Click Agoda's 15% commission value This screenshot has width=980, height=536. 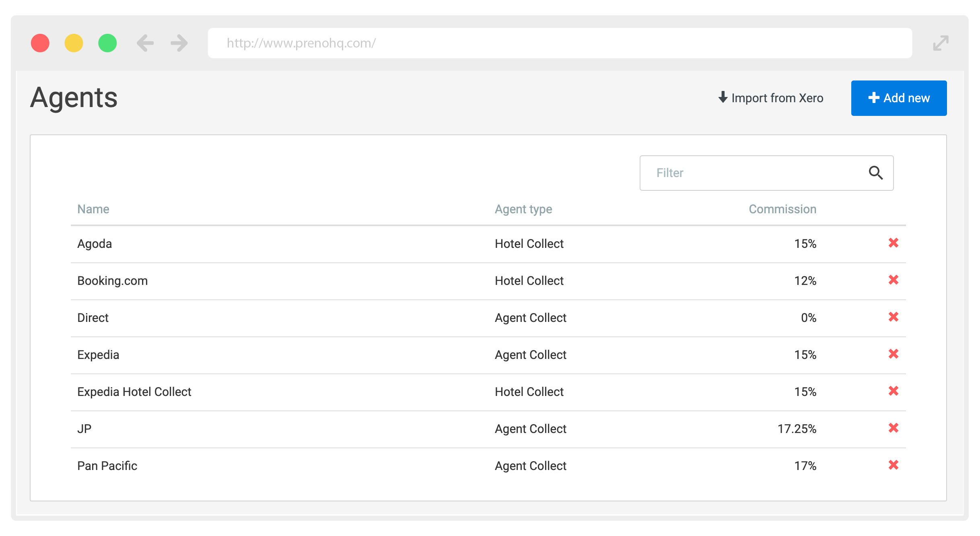pos(805,244)
